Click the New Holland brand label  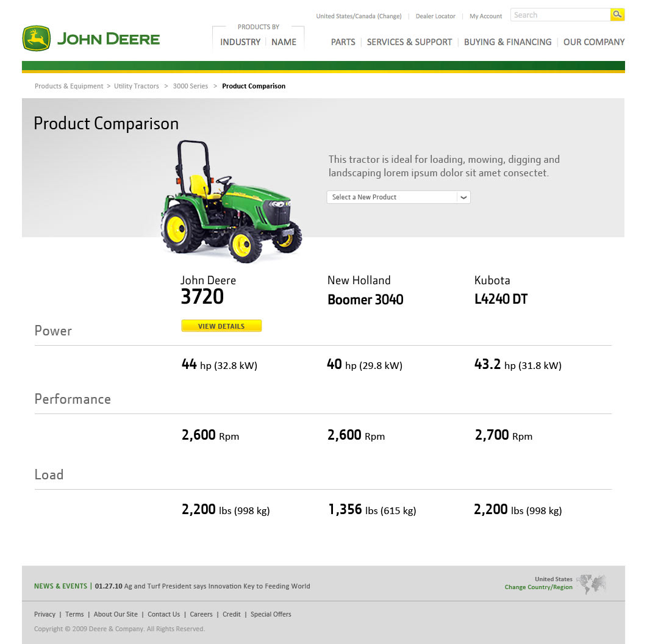(359, 280)
